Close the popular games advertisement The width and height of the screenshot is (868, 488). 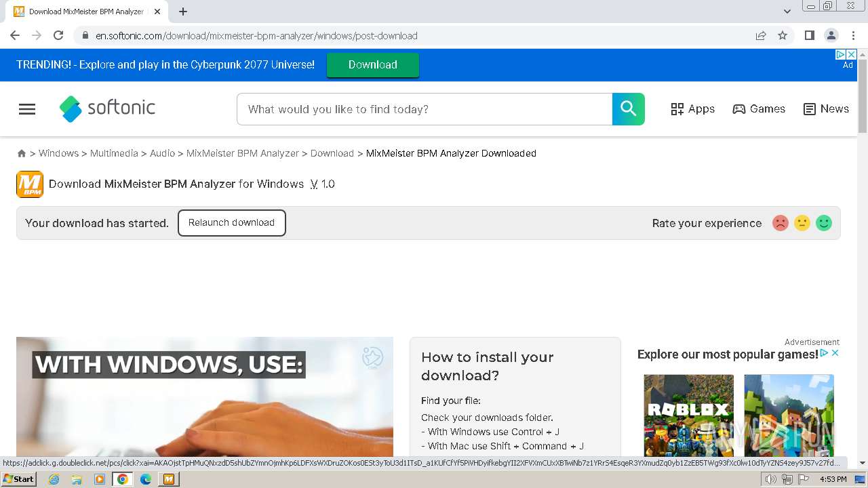pos(835,353)
